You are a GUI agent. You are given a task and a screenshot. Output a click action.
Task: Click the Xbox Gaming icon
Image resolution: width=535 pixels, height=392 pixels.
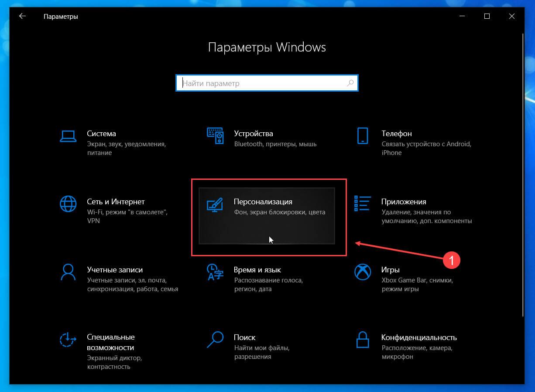click(363, 272)
